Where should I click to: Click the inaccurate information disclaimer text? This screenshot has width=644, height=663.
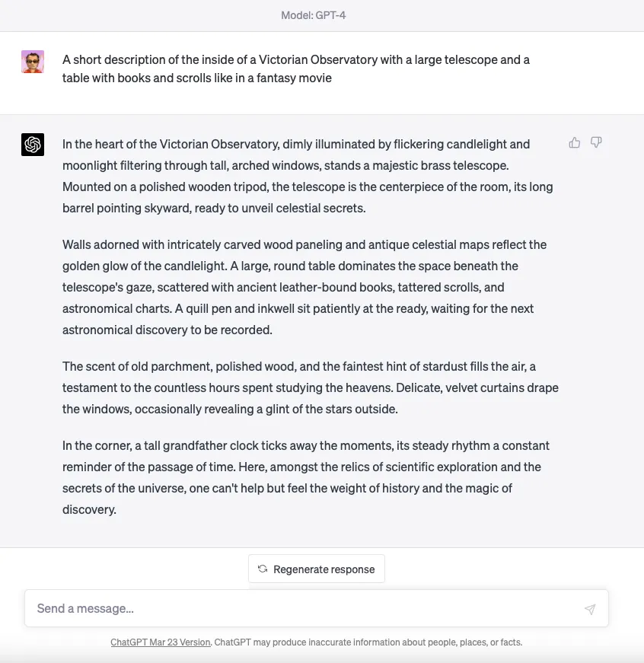(368, 642)
